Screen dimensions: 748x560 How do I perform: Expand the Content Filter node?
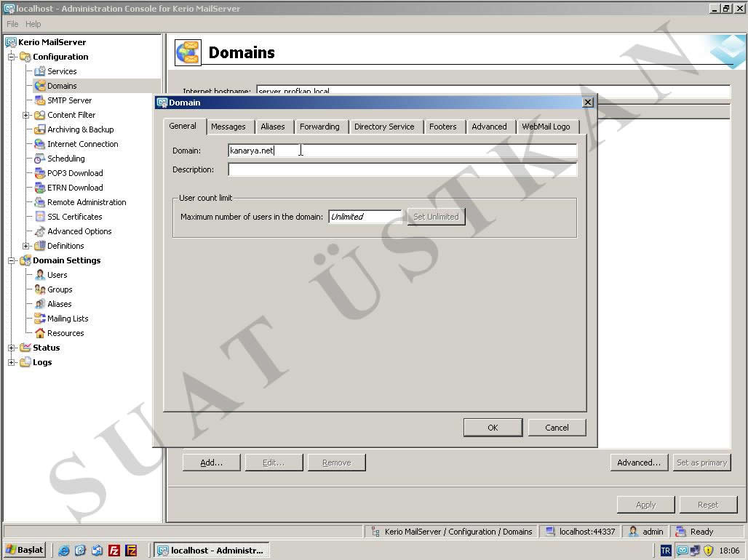[x=25, y=115]
